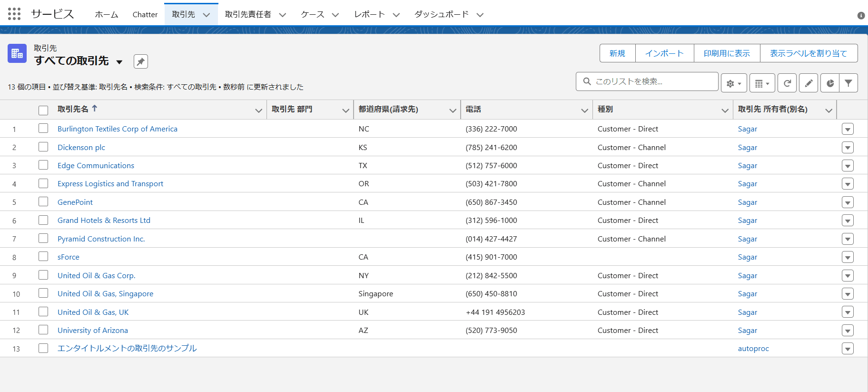Open row actions for United Oil & Gas, UK
Image resolution: width=868 pixels, height=392 pixels.
tap(848, 312)
